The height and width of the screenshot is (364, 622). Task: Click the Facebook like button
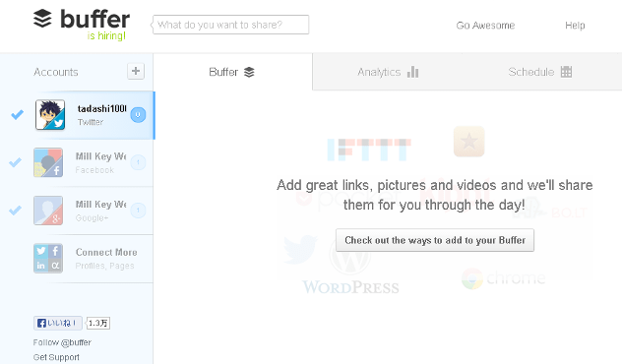58,323
